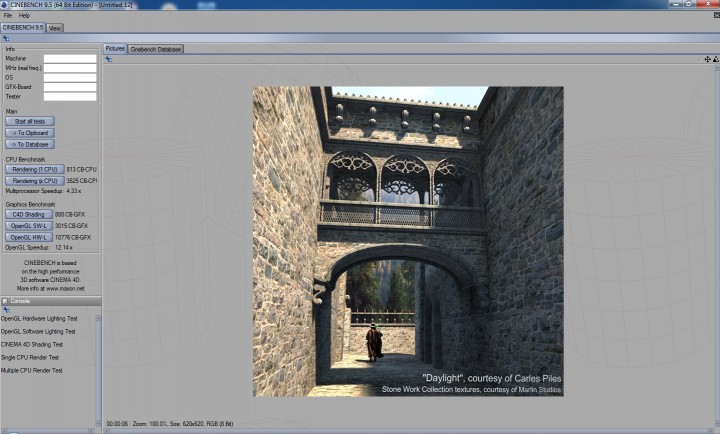The width and height of the screenshot is (720, 434).
Task: Open the Help menu
Action: [x=24, y=16]
